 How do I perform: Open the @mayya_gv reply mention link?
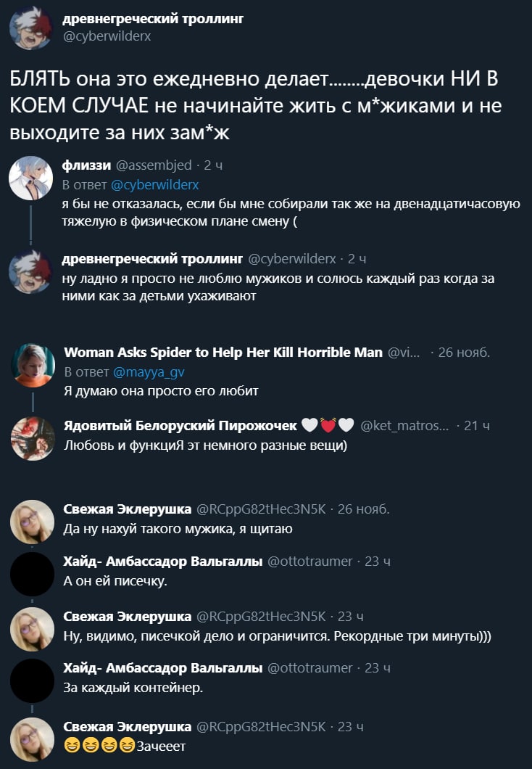pos(149,372)
